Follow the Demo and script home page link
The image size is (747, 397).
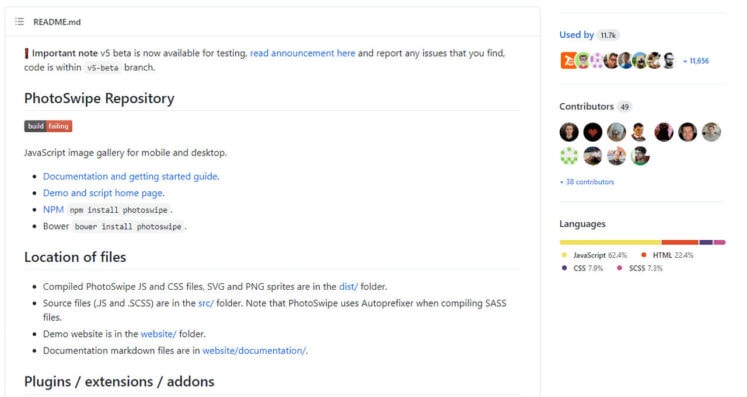click(103, 193)
